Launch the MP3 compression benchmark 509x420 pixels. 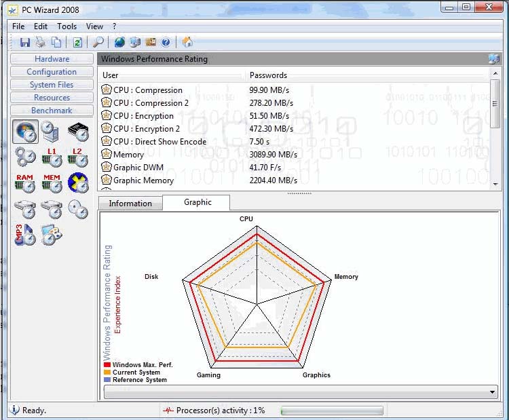pyautogui.click(x=25, y=235)
